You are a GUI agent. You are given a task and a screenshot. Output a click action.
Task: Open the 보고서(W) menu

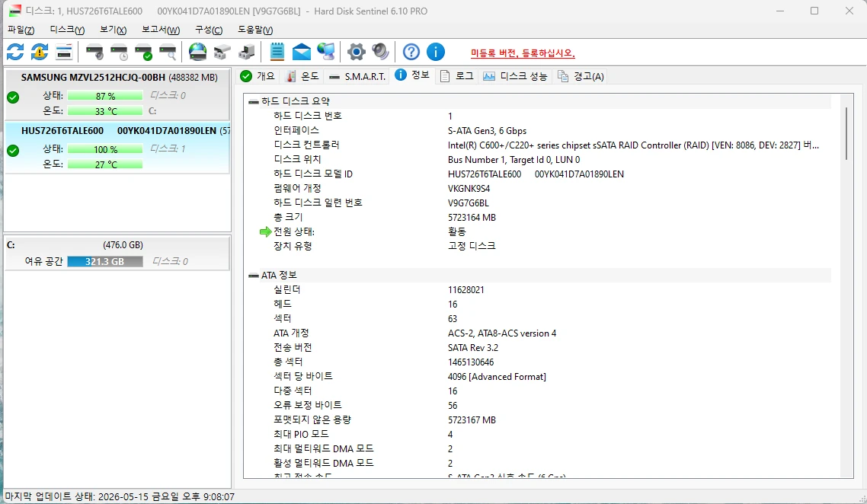[x=161, y=30]
